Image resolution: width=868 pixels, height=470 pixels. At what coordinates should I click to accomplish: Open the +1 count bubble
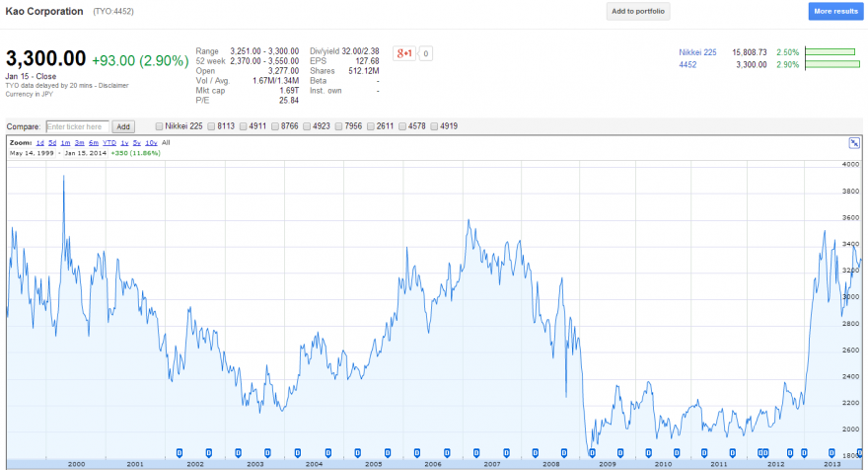pos(425,53)
